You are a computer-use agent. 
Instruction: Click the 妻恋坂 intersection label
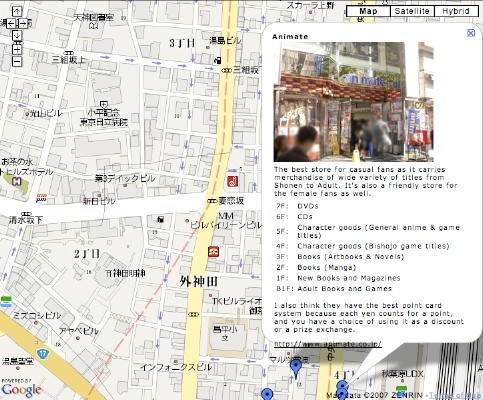click(x=231, y=201)
